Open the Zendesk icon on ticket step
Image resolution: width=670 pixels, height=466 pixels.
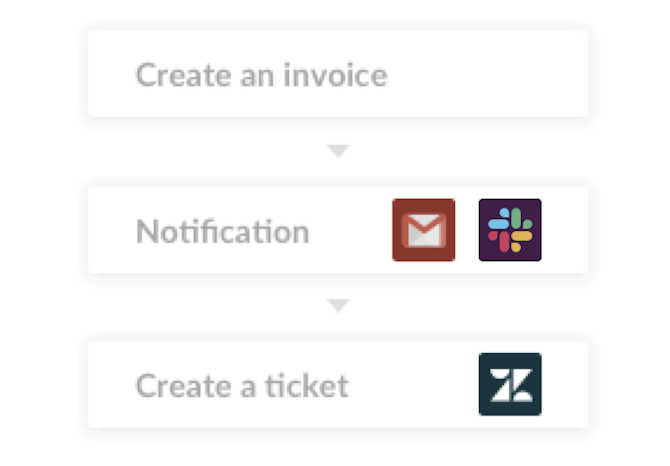click(x=510, y=384)
